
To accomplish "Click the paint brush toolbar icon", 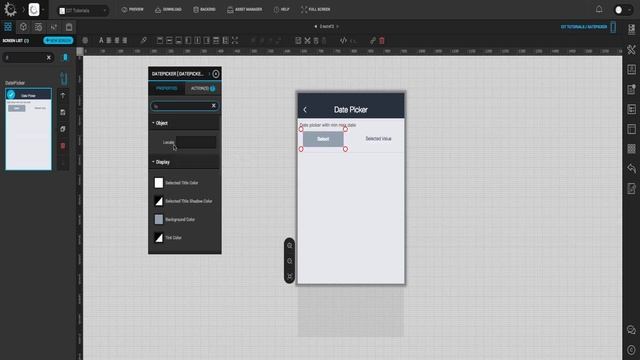I will coord(143,40).
